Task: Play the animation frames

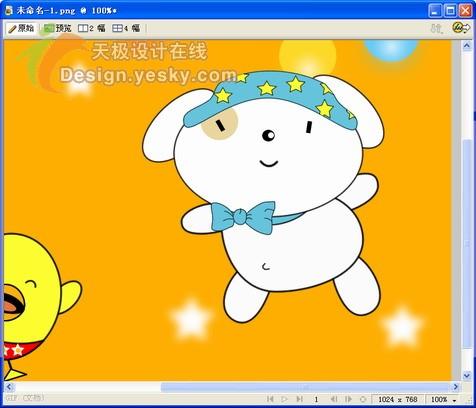Action: coord(284,399)
